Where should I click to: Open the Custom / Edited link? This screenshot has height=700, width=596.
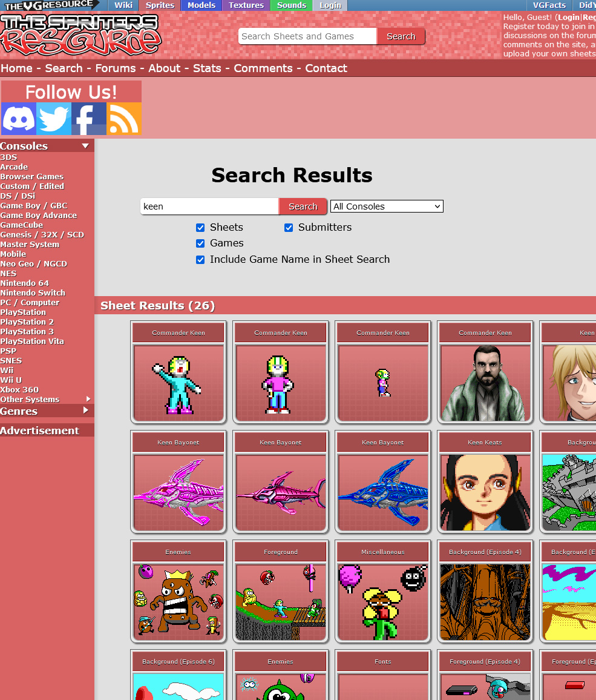[32, 186]
